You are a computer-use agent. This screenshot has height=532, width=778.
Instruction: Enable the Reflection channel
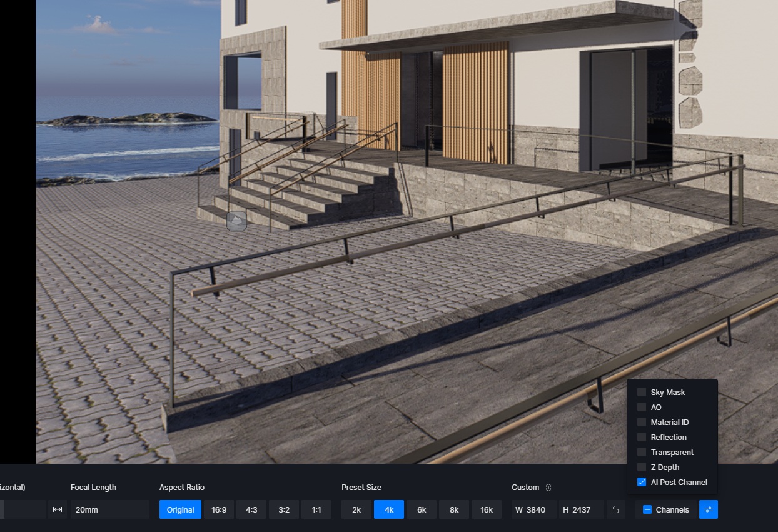click(642, 437)
